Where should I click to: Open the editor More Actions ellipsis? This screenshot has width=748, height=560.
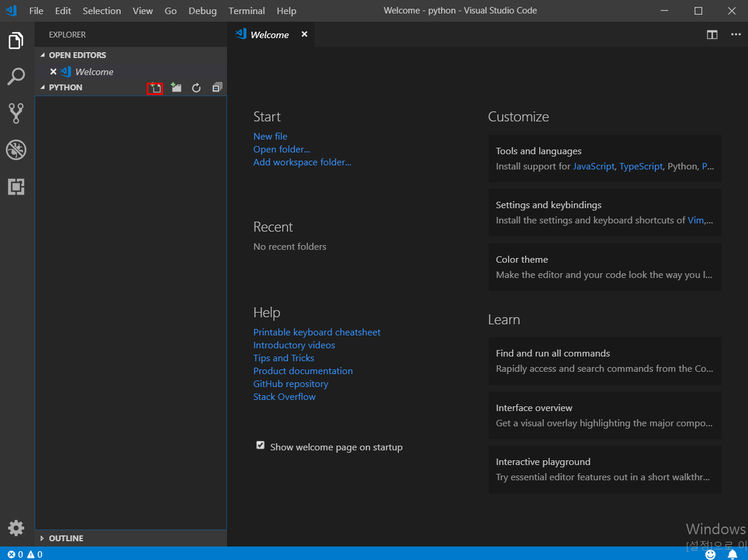736,35
